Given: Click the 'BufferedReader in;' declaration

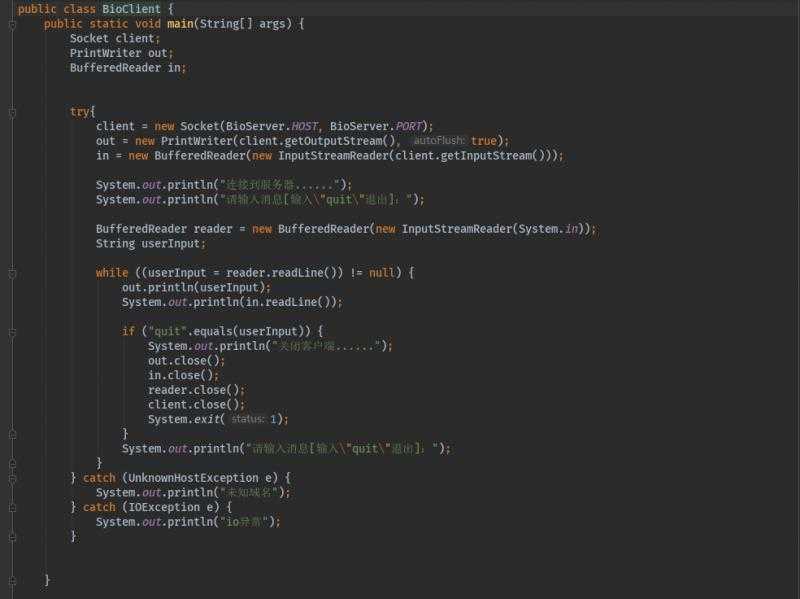Looking at the screenshot, I should (x=128, y=68).
